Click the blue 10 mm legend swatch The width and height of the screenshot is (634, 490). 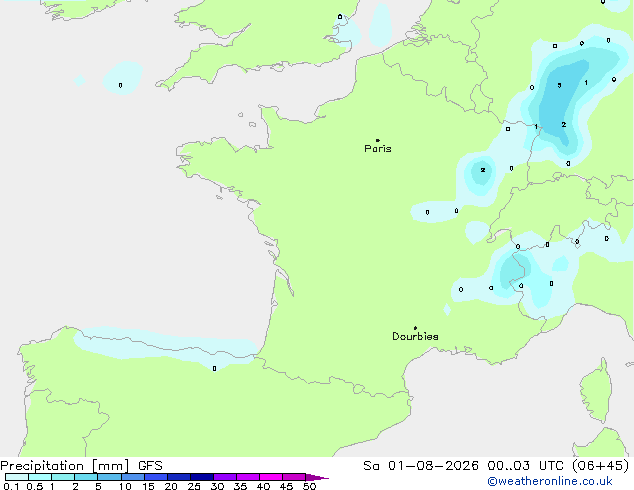(x=133, y=477)
